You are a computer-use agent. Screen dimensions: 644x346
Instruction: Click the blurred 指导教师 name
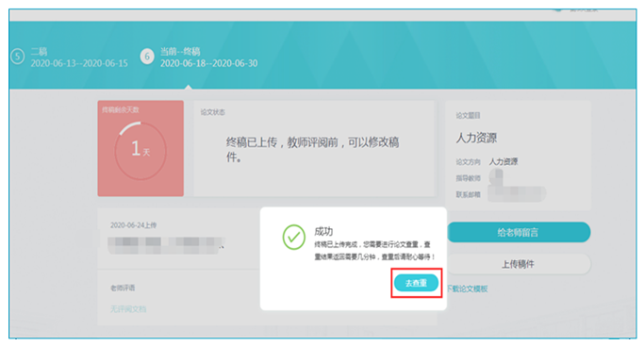pyautogui.click(x=496, y=177)
